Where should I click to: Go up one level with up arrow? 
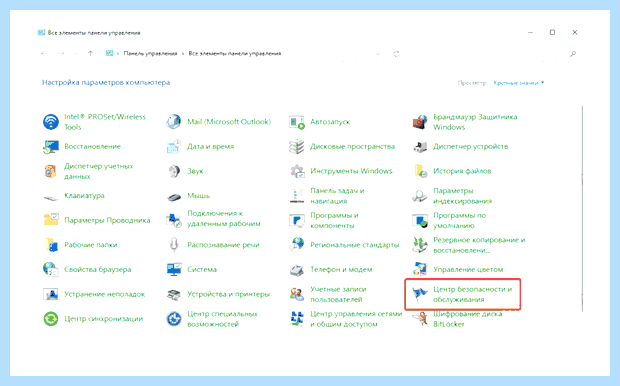click(x=91, y=53)
